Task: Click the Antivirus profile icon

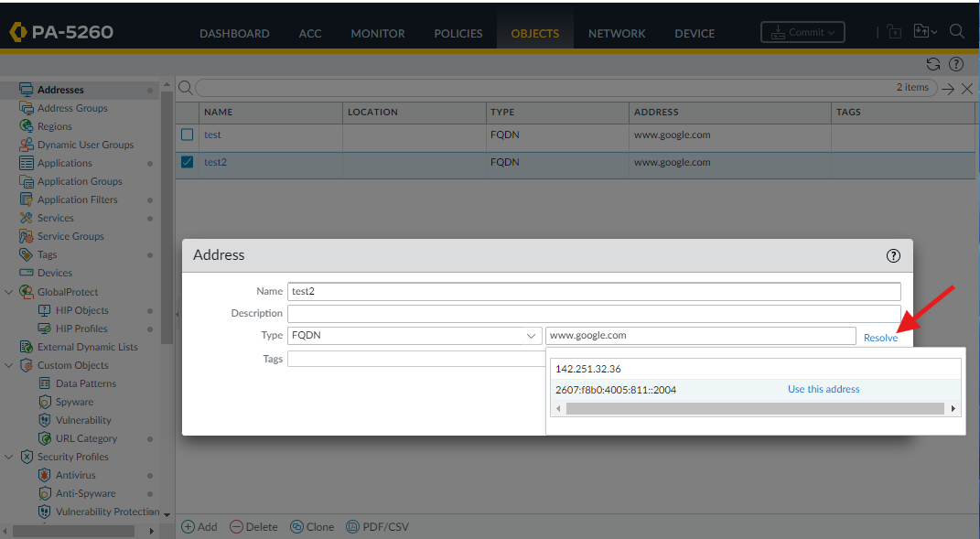Action: (x=44, y=475)
